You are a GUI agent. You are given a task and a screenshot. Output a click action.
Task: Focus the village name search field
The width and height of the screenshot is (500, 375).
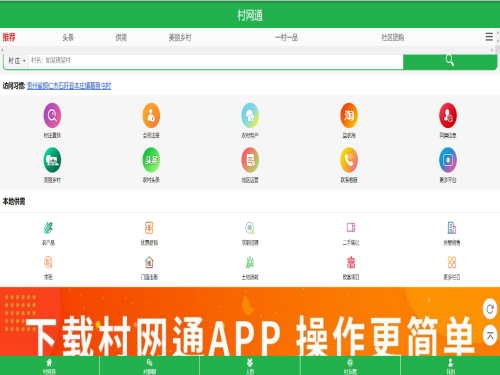coord(216,61)
